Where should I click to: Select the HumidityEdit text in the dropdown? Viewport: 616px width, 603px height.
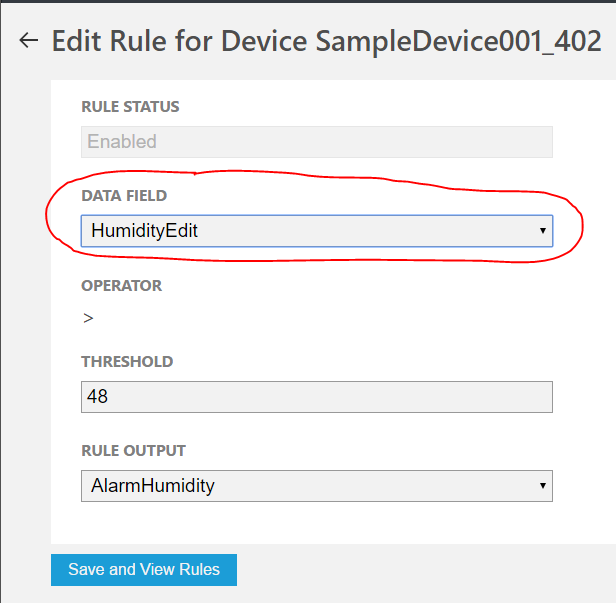[x=144, y=231]
